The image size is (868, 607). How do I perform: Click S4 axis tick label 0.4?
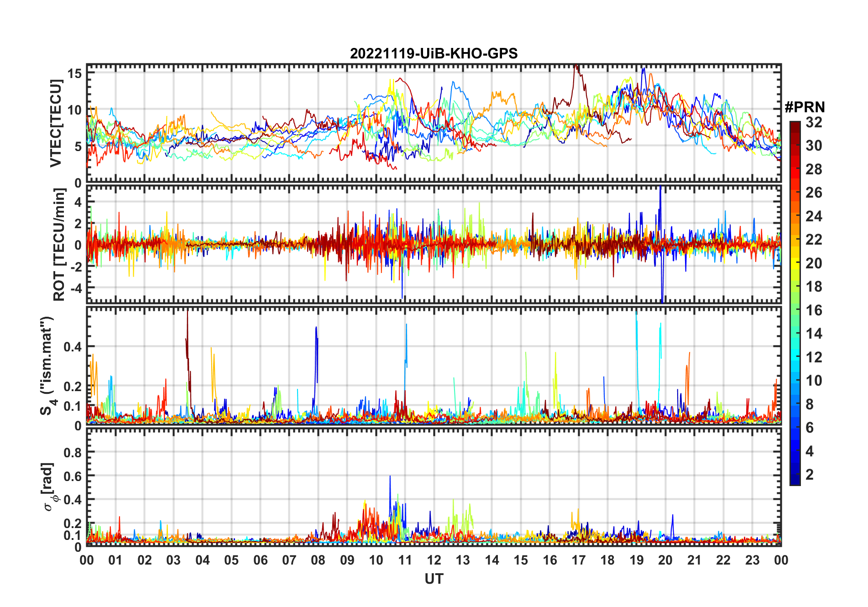tap(73, 347)
